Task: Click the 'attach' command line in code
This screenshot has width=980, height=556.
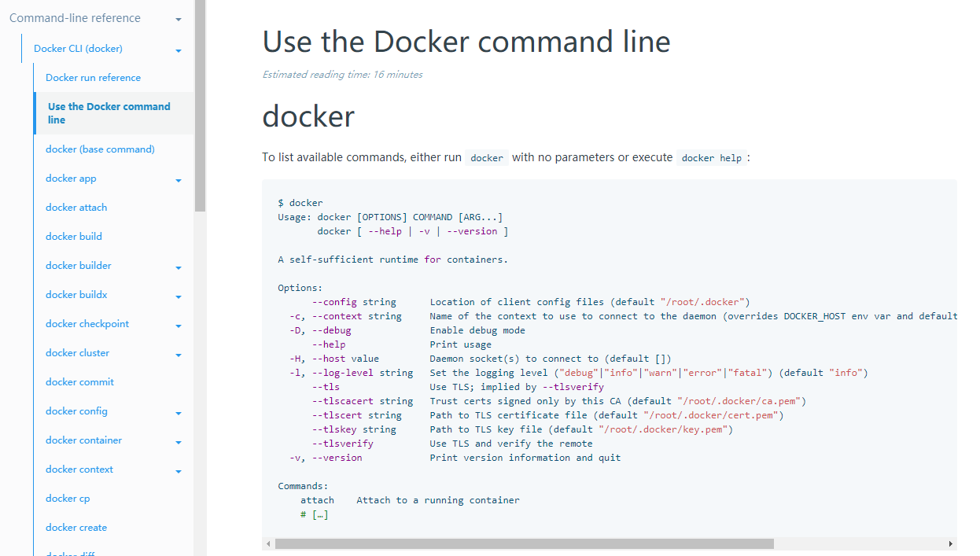Action: click(x=410, y=500)
